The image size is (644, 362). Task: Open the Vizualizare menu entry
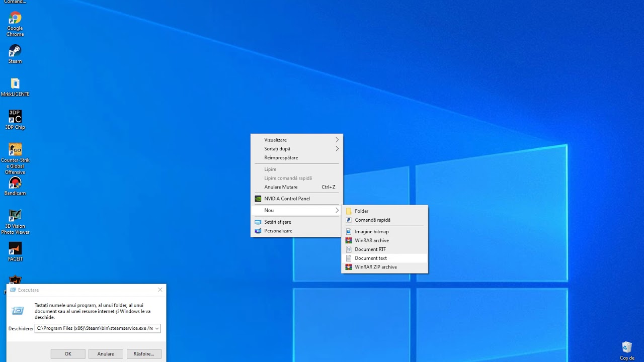297,140
